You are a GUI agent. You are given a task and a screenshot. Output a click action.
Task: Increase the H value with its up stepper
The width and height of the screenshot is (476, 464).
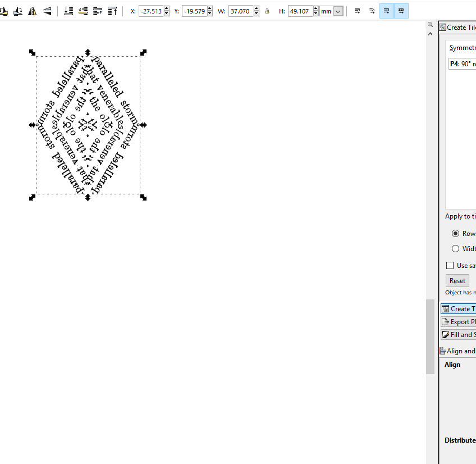[315, 8]
